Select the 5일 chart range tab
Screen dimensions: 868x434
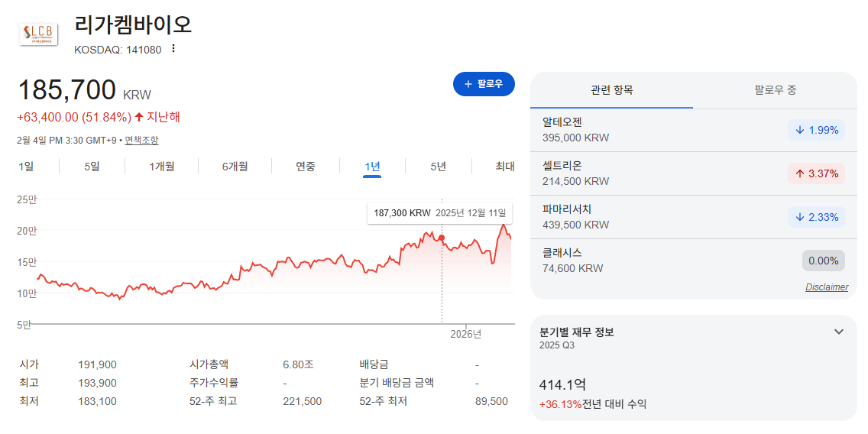92,166
